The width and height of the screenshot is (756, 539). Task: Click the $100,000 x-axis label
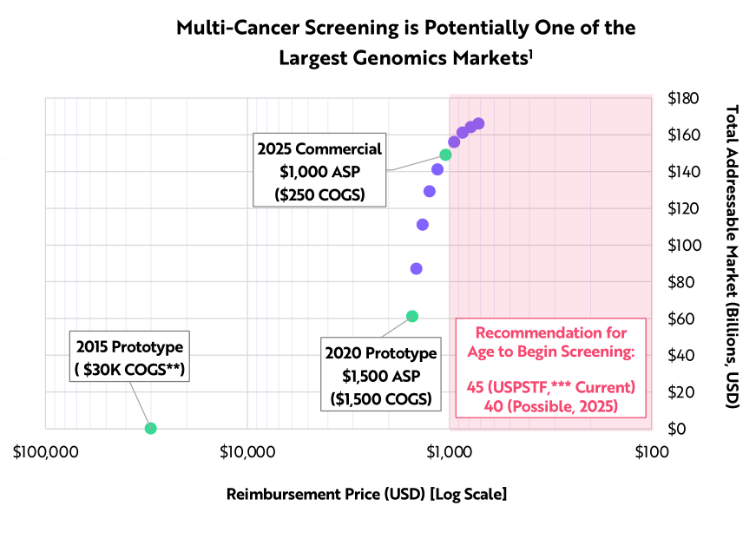[x=46, y=452]
